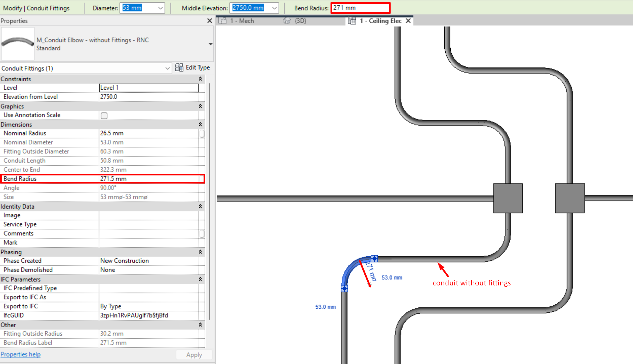Viewport: 633px width, 364px height.
Task: Click the Diameter input field
Action: click(138, 8)
